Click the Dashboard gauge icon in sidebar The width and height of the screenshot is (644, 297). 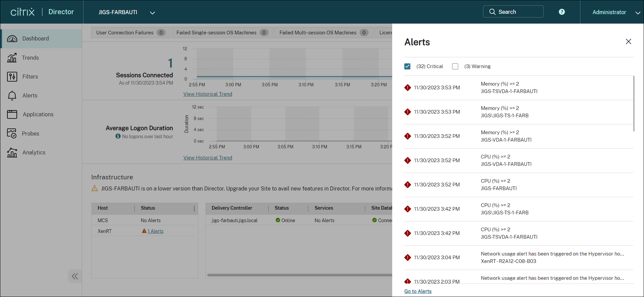(x=12, y=39)
